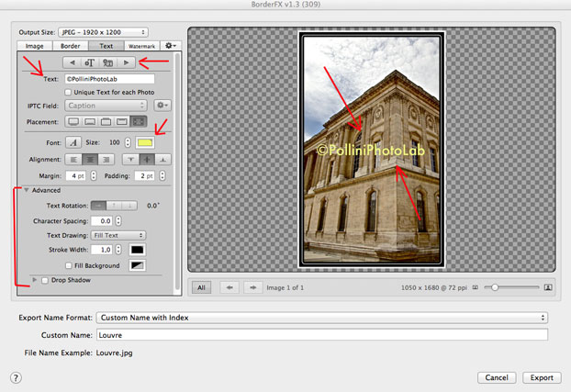Viewport: 571px width, 392px height.
Task: Open the Font chooser button
Action: click(73, 142)
